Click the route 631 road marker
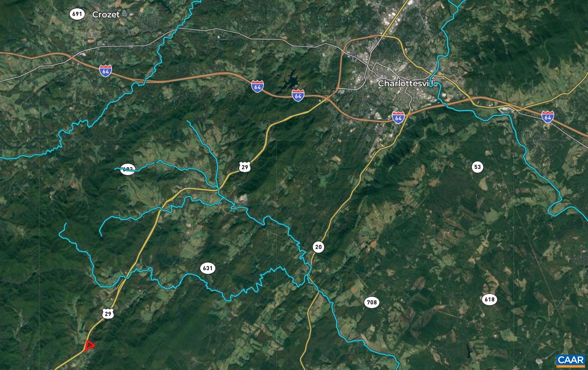 (x=208, y=268)
